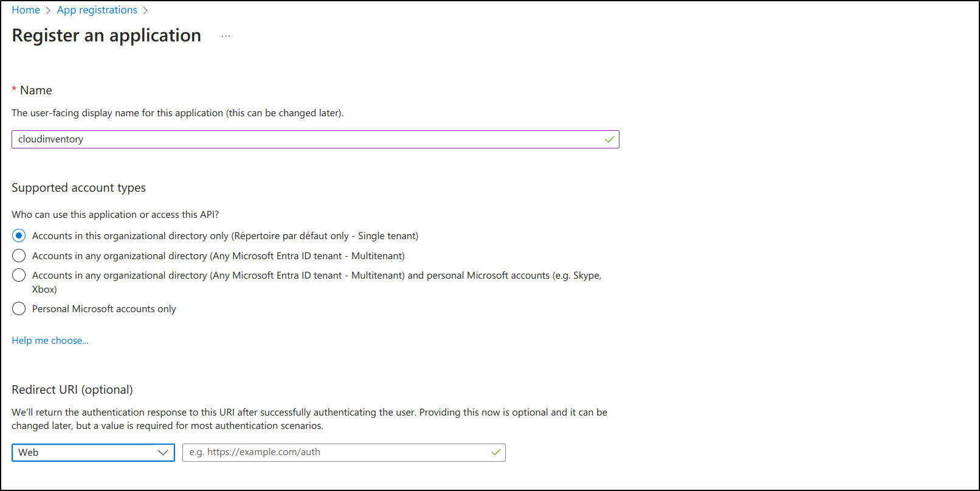Click the Redirect URI (optional) heading

[72, 390]
